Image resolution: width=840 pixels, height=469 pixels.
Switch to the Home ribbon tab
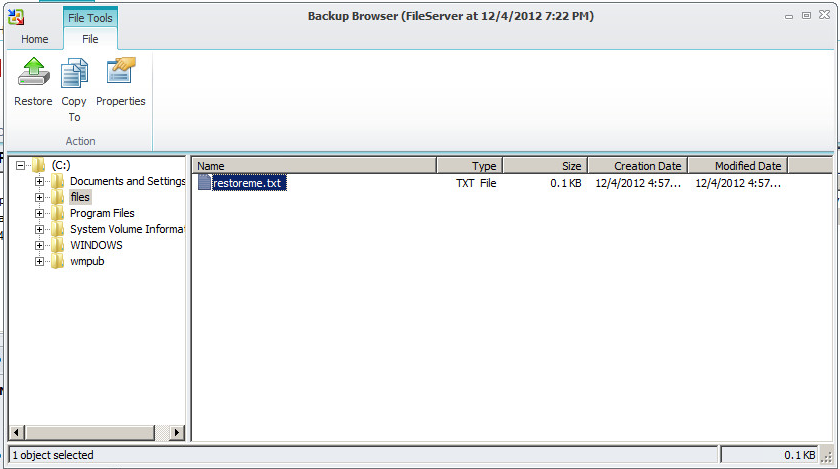coord(35,39)
